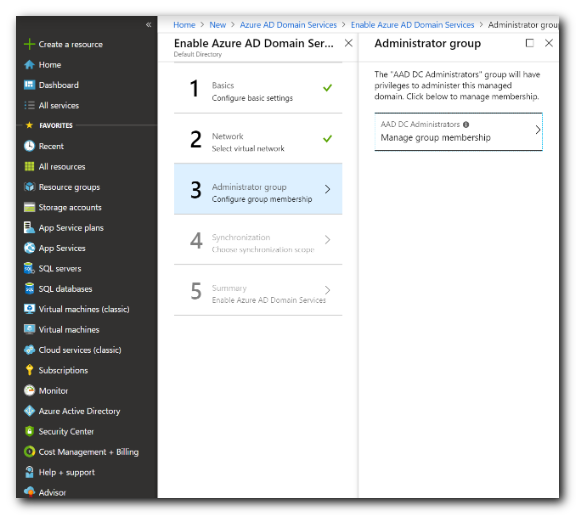
Task: Open the Recent clock icon
Action: pos(29,146)
